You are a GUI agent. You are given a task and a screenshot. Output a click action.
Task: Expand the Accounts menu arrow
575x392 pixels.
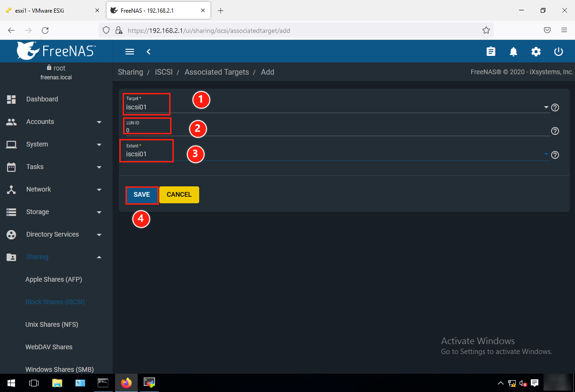click(x=99, y=122)
